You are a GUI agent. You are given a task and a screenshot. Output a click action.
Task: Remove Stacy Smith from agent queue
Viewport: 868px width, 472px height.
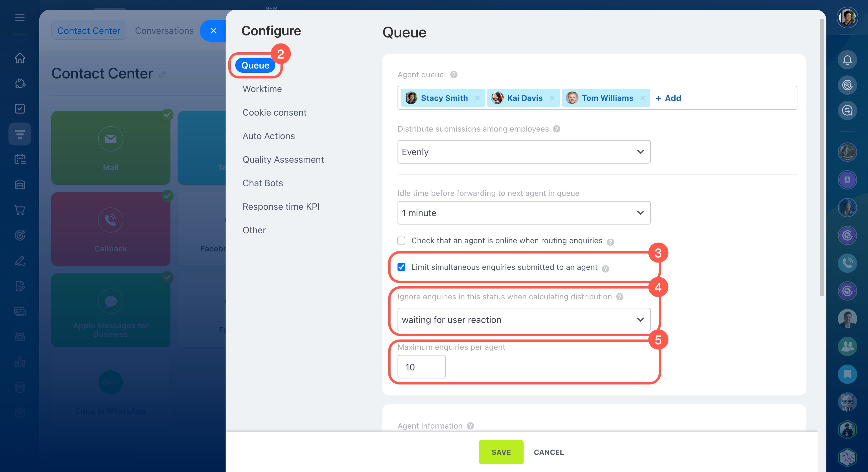(x=477, y=98)
